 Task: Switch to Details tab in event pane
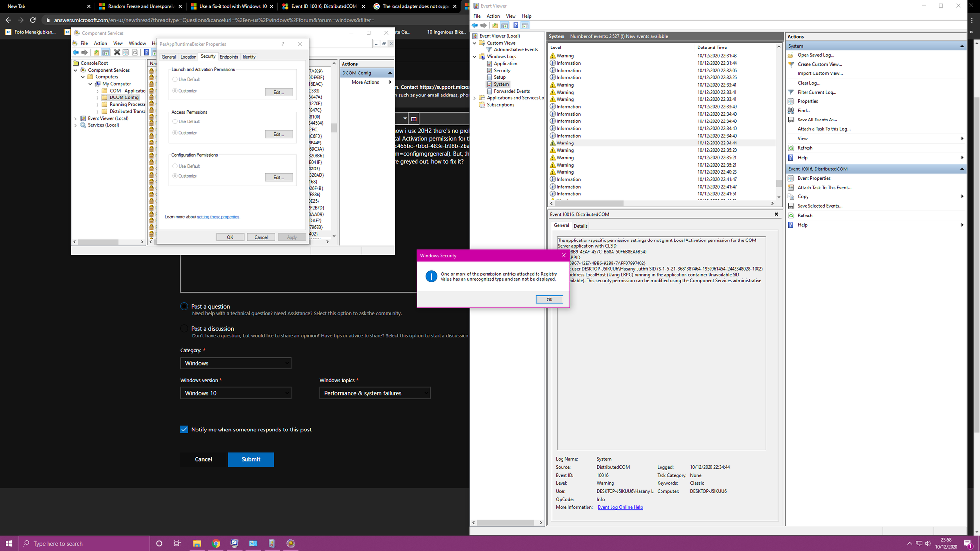click(580, 226)
